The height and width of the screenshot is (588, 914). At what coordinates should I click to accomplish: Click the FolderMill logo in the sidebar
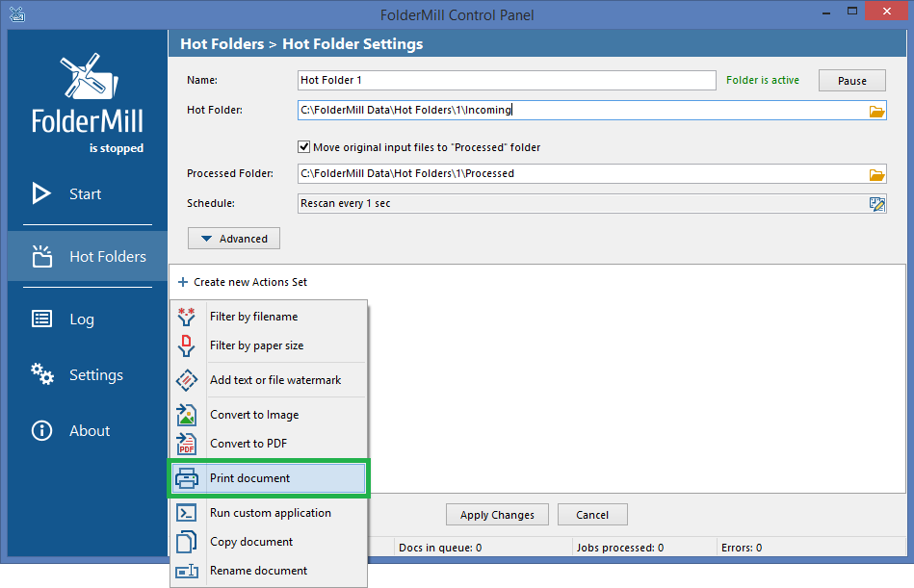click(x=88, y=93)
